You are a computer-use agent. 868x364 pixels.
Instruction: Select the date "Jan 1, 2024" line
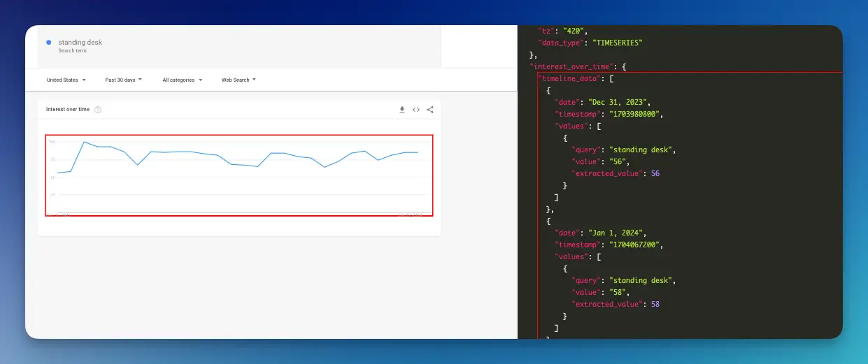pyautogui.click(x=599, y=233)
